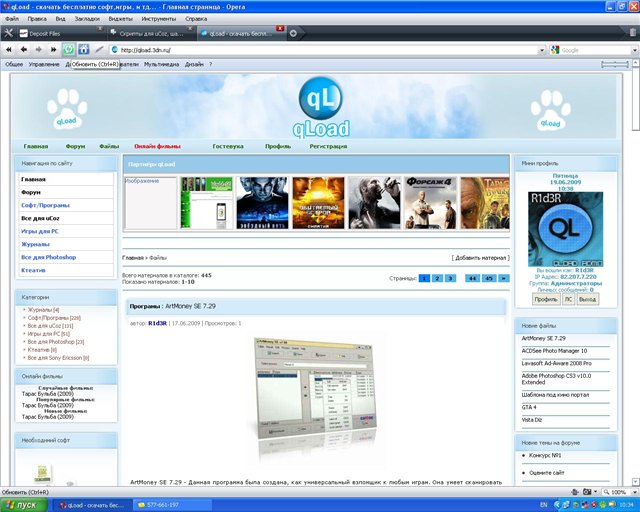Switch to the Deposit Files tab
Screen dimensions: 640x512
point(60,33)
